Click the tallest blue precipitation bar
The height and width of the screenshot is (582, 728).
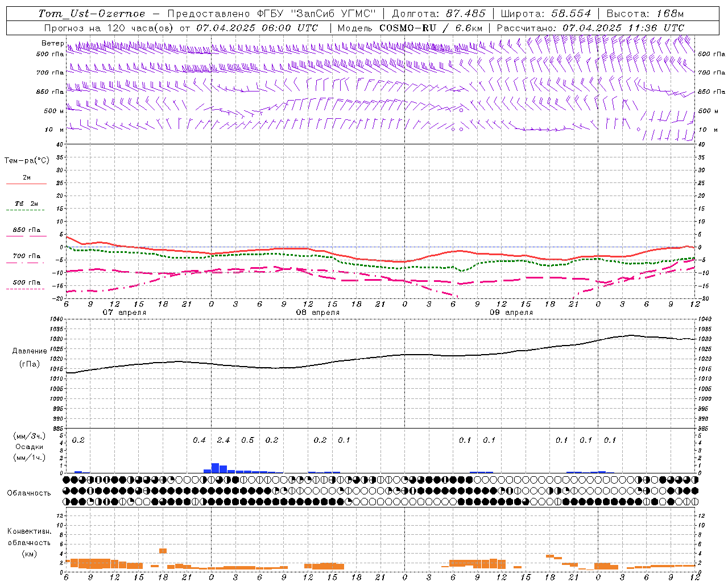pyautogui.click(x=215, y=468)
